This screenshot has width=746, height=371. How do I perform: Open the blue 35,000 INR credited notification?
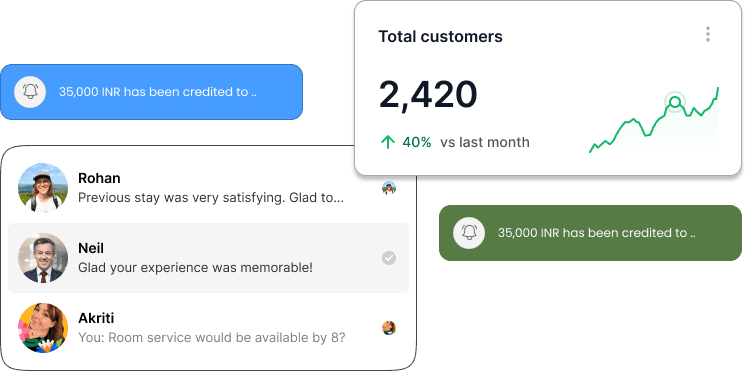(x=151, y=92)
